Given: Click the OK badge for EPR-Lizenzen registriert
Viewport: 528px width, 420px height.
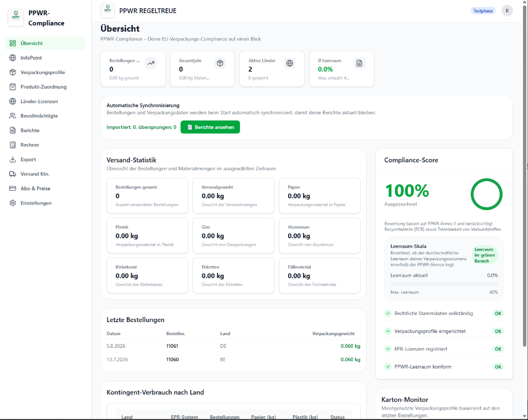Looking at the screenshot, I should (x=498, y=349).
